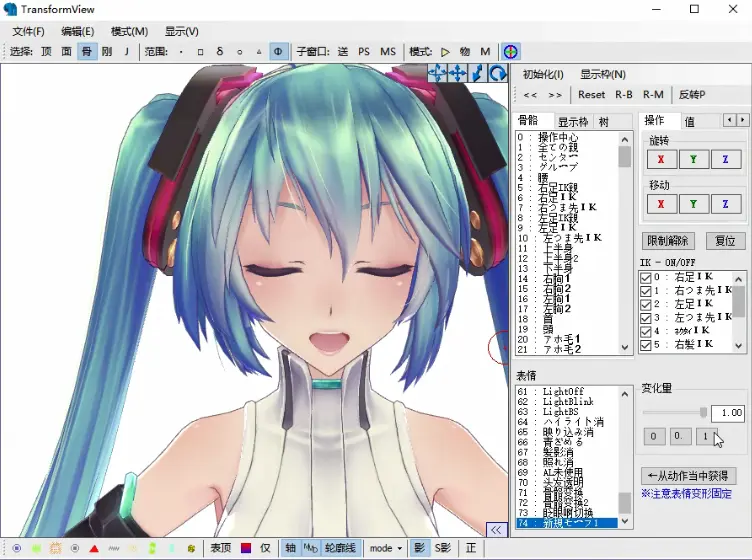Click the play mode triangle icon
The image size is (752, 560).
point(445,52)
